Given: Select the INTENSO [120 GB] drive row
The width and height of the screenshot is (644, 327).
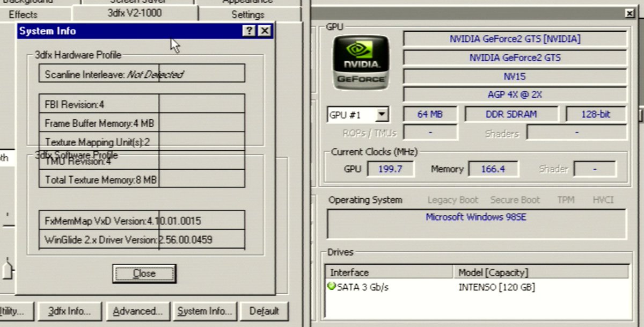Looking at the screenshot, I should click(496, 287).
